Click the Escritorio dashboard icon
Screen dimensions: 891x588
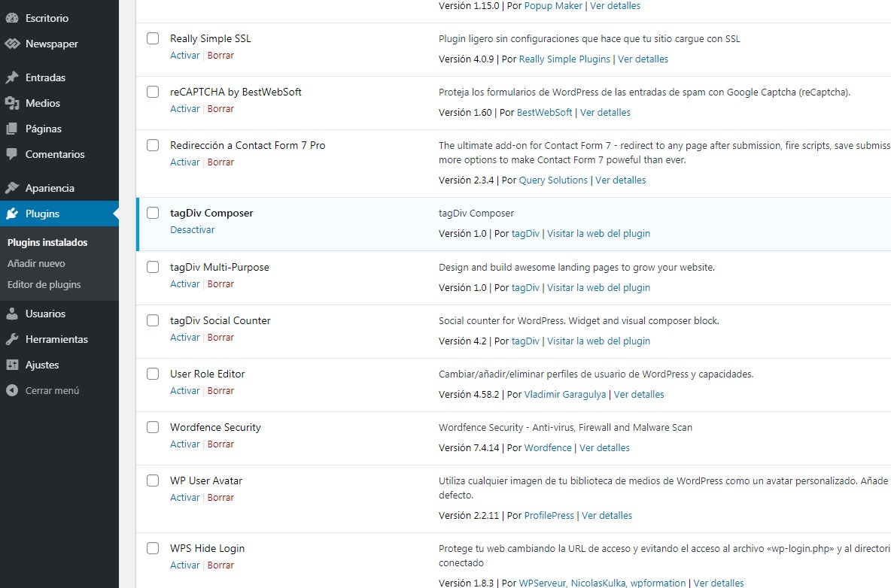point(12,18)
